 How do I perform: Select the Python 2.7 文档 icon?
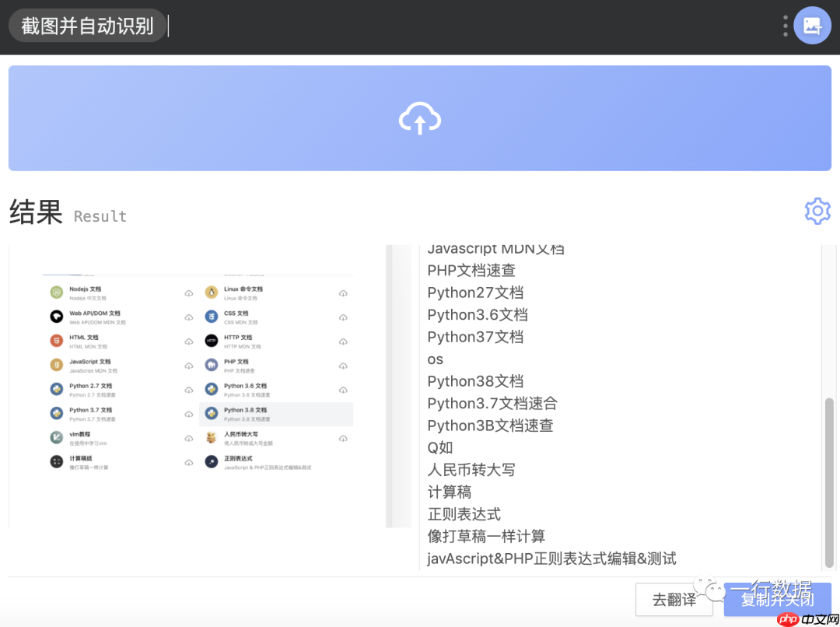tap(56, 389)
